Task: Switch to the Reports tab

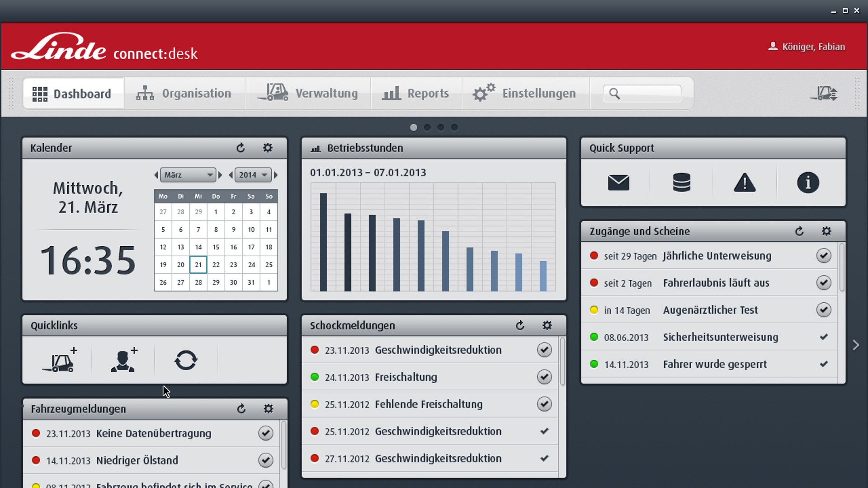Action: [416, 93]
